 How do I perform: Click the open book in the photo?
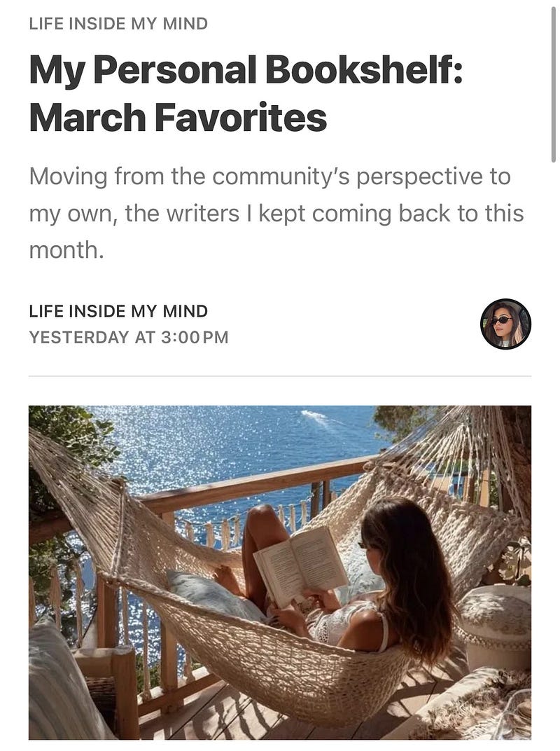[300, 566]
